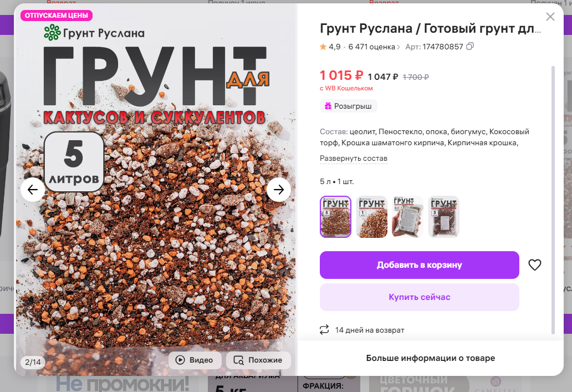Viewport: 572px width, 392px height.
Task: Click Купить сейчас button
Action: coord(420,297)
